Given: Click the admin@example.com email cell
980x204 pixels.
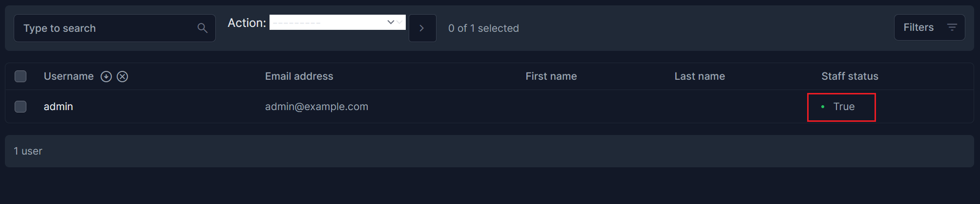Looking at the screenshot, I should point(316,107).
